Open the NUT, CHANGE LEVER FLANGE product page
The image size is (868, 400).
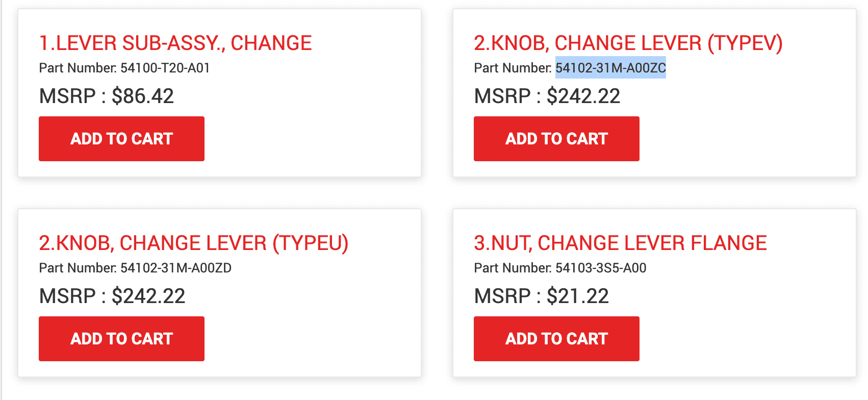620,243
